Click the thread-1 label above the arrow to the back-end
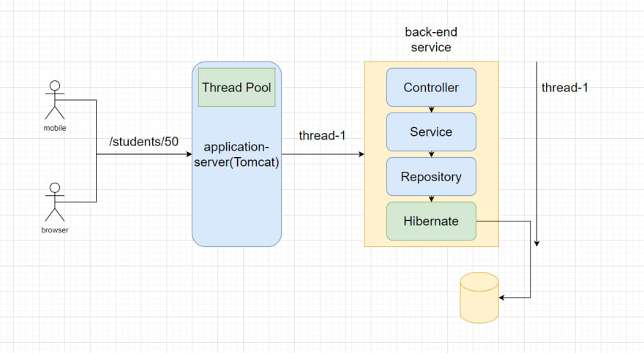The width and height of the screenshot is (644, 353). pyautogui.click(x=323, y=135)
